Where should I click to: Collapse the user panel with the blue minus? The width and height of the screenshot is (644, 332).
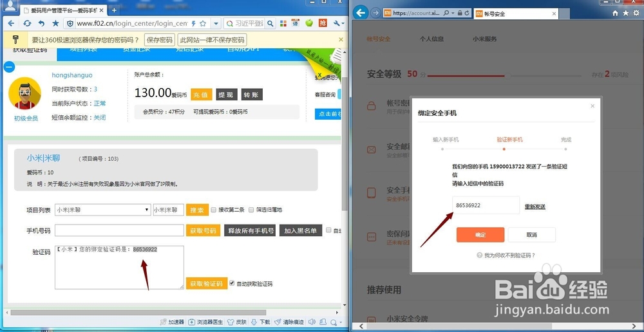pyautogui.click(x=10, y=67)
